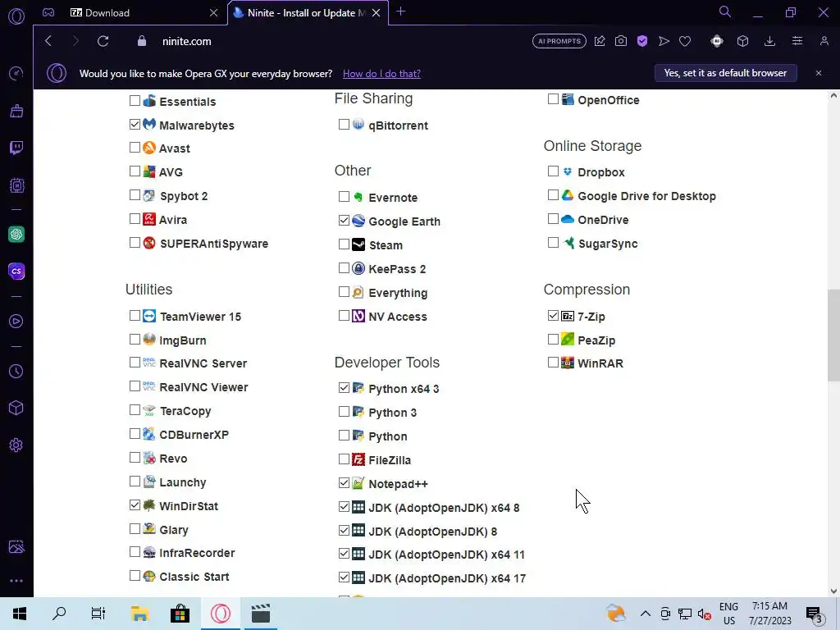Check the Dropbox checkbox

tap(553, 171)
